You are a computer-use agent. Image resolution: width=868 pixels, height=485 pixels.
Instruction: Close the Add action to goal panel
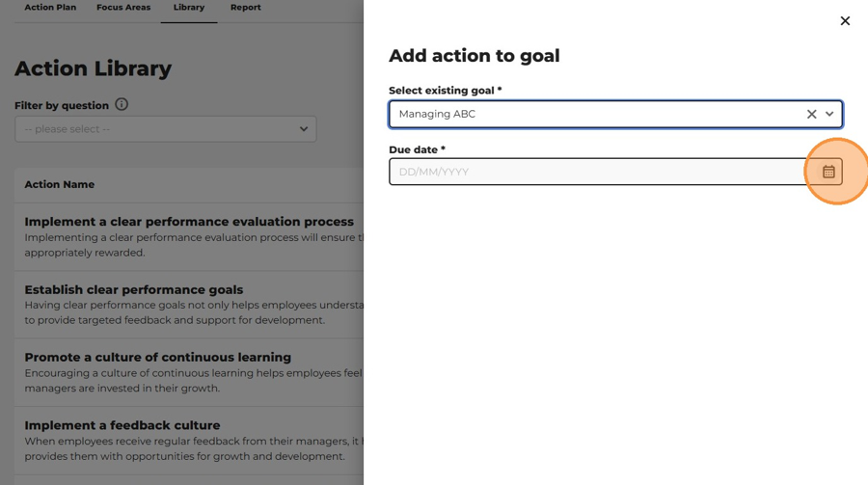point(845,21)
